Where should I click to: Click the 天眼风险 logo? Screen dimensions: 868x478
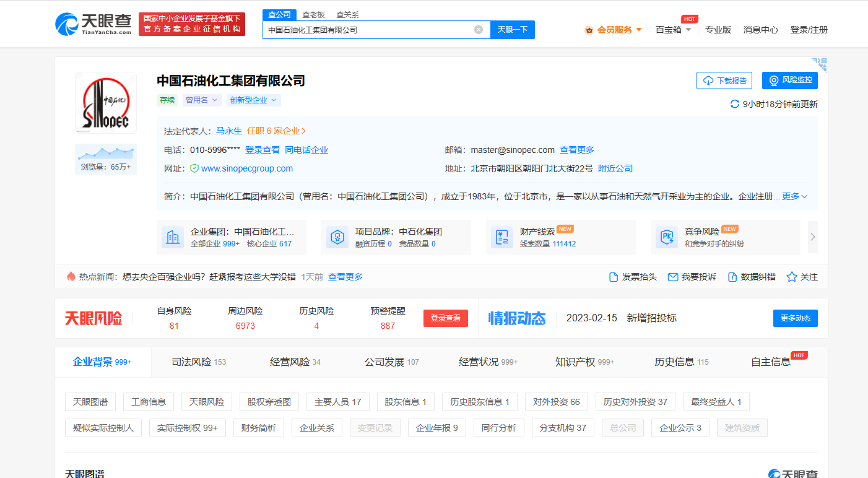(93, 318)
